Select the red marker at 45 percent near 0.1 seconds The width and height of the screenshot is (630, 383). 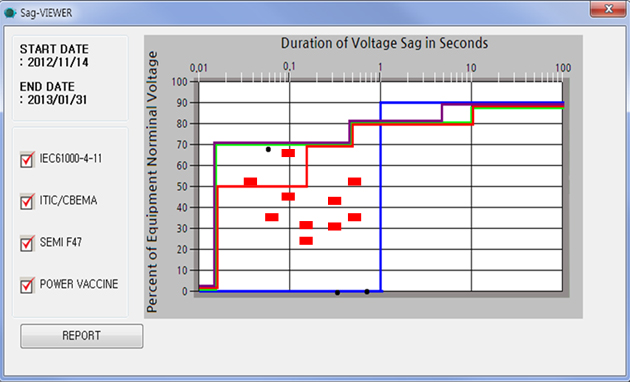[288, 197]
